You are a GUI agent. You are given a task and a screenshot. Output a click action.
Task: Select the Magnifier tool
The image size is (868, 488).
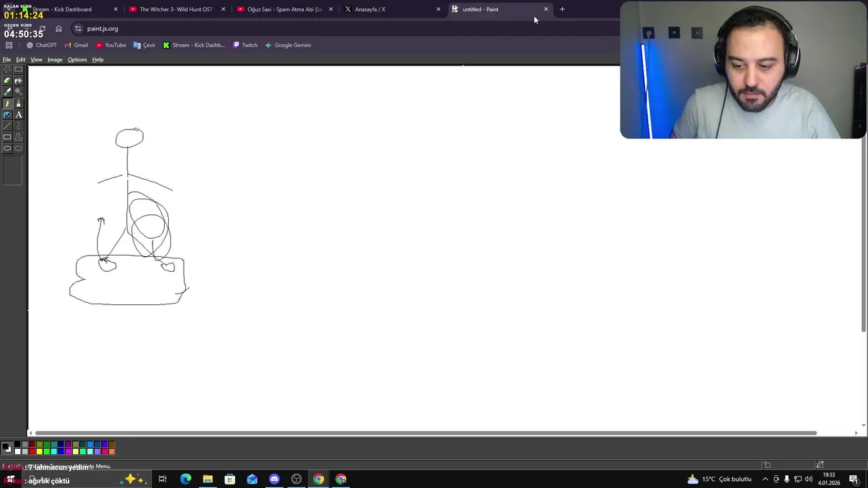[18, 92]
